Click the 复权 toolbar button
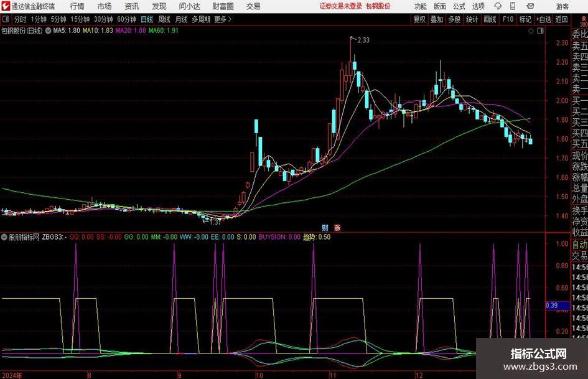Screen dimensions: 588x379 (x=419, y=19)
